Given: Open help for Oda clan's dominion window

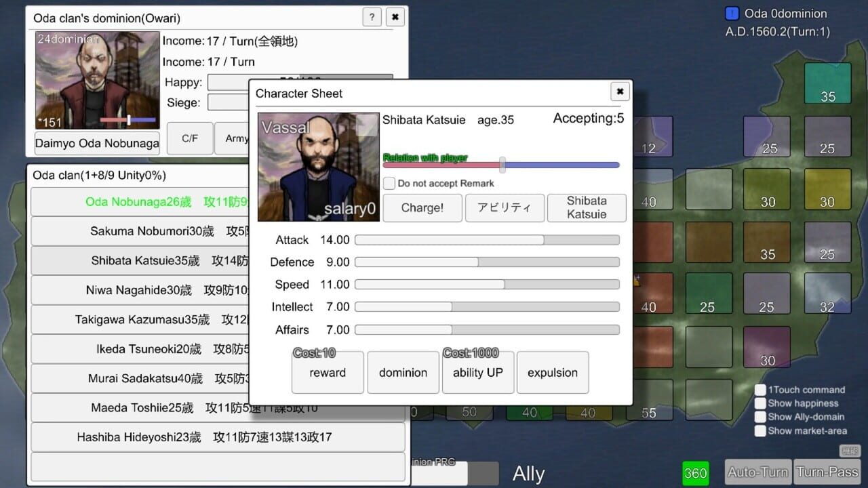Looking at the screenshot, I should pos(372,17).
